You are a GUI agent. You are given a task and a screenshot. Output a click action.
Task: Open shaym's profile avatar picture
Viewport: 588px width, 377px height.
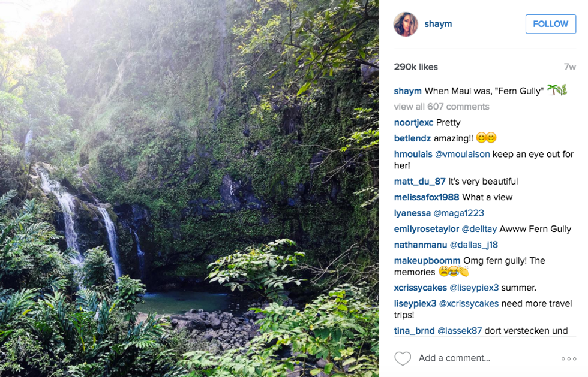pyautogui.click(x=406, y=24)
